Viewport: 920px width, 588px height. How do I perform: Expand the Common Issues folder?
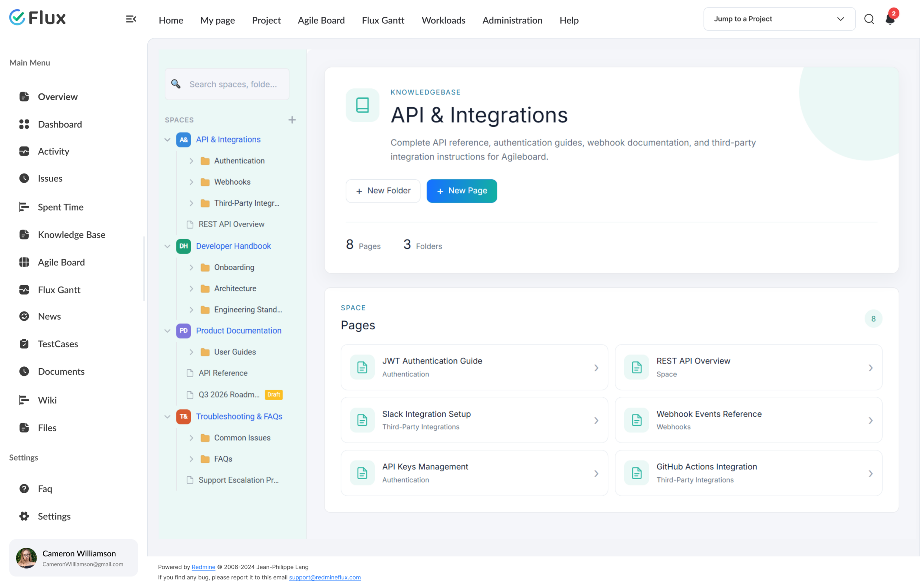pyautogui.click(x=192, y=438)
